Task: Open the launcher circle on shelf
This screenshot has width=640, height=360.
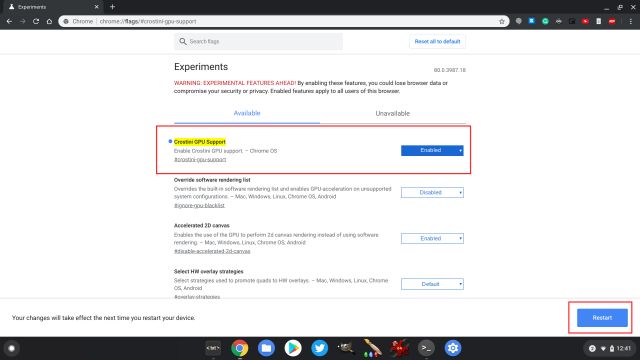Action: point(11,348)
